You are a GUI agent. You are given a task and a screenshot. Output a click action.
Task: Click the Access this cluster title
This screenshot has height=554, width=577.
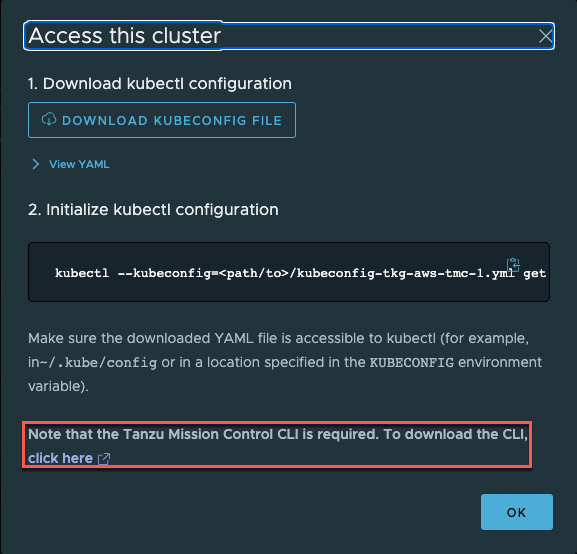click(x=125, y=36)
